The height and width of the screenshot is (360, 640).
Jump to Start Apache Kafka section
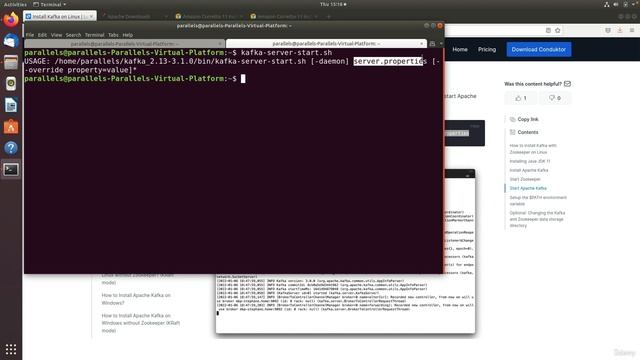[528, 188]
